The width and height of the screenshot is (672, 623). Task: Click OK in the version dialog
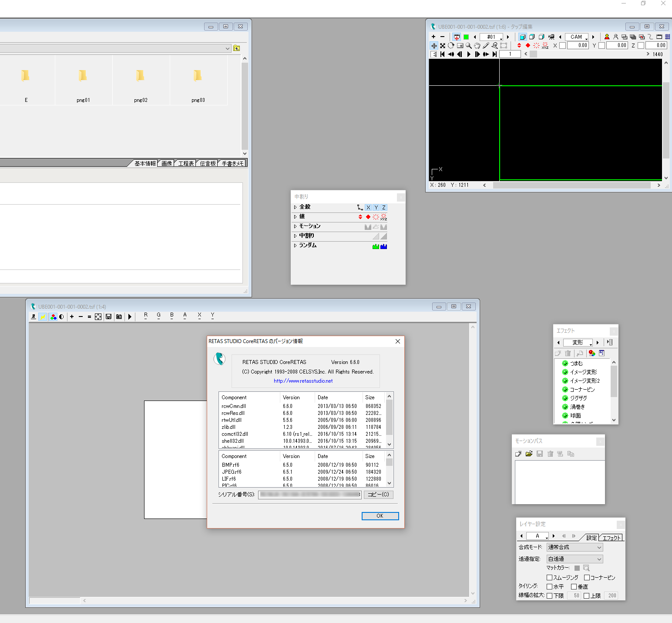380,516
